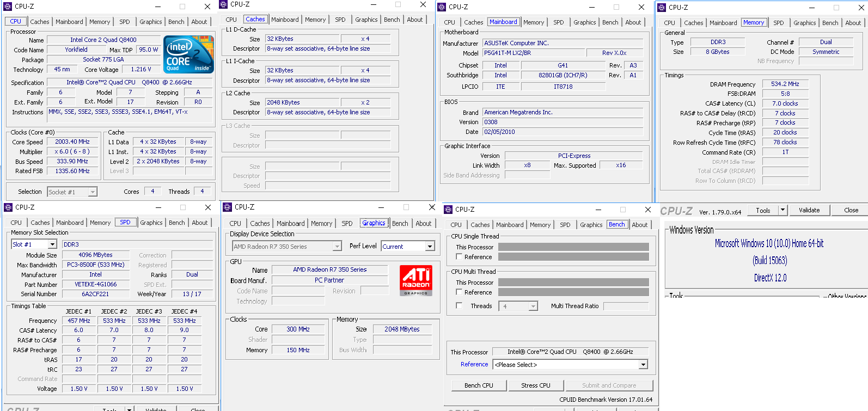Click the memory Size value 8 GBytes
Screen dimensions: 868x411
coord(718,52)
